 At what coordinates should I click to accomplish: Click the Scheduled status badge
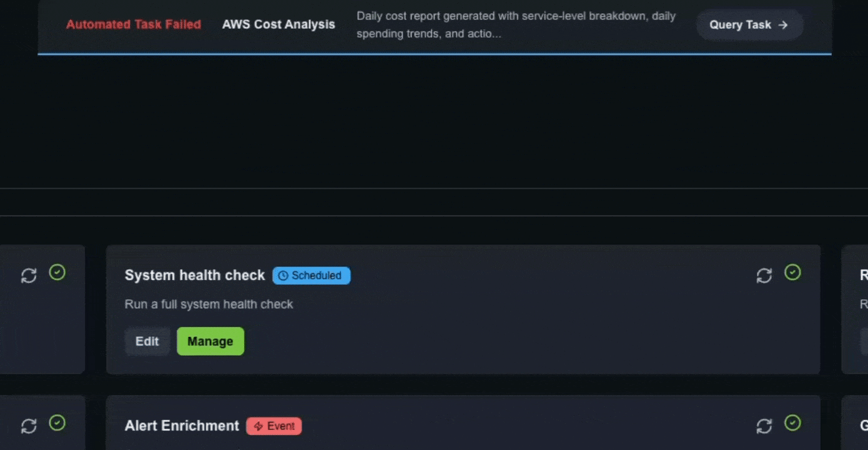(311, 275)
